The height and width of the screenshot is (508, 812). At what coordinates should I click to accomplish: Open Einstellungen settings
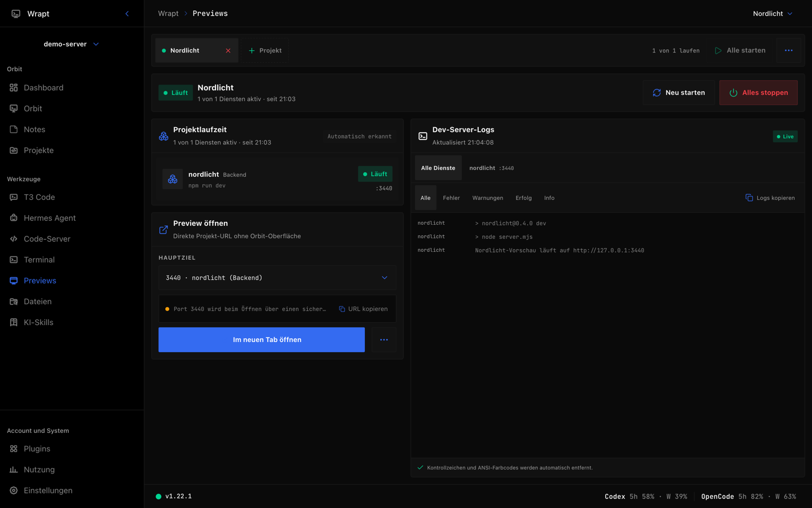click(x=72, y=491)
